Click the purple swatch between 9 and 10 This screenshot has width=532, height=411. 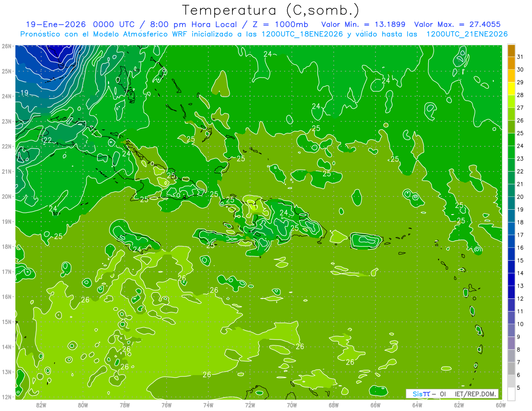[x=511, y=330]
